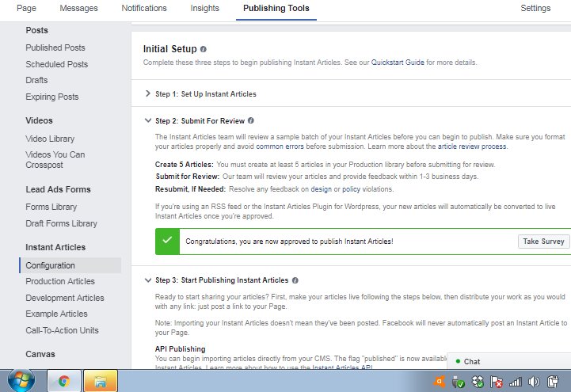Click the info icon beside Start Publishing Instant Articles
The height and width of the screenshot is (392, 571).
coord(295,280)
